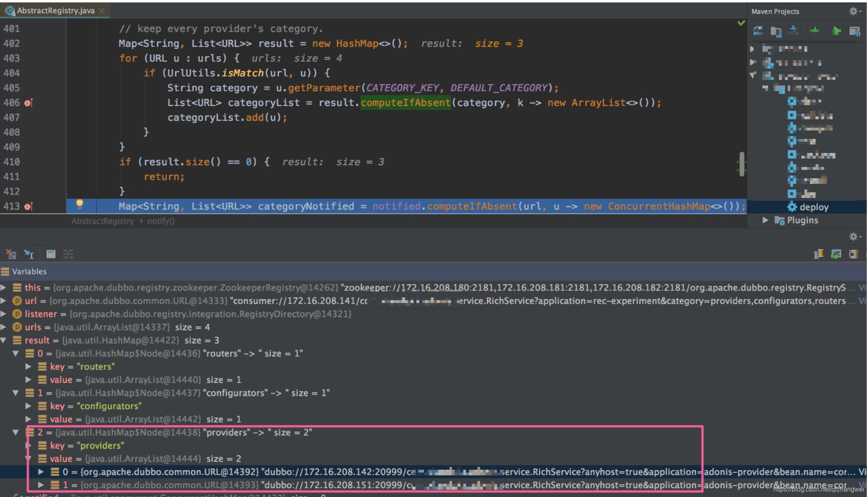The image size is (868, 497).
Task: Collapse the "providers" entry node 2
Action: 16,432
